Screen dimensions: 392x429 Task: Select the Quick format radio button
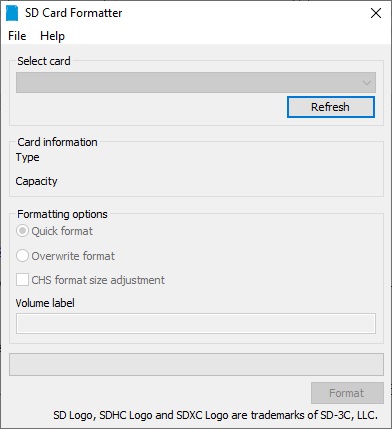22,231
